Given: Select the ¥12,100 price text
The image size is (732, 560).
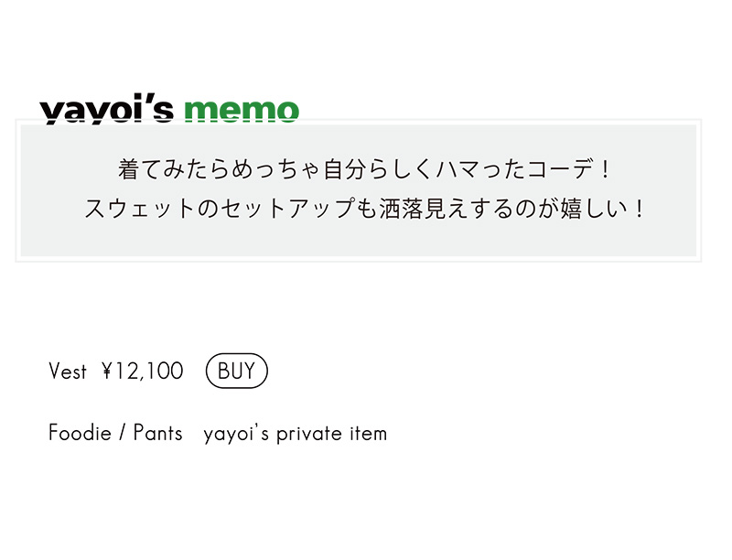Looking at the screenshot, I should (x=143, y=372).
